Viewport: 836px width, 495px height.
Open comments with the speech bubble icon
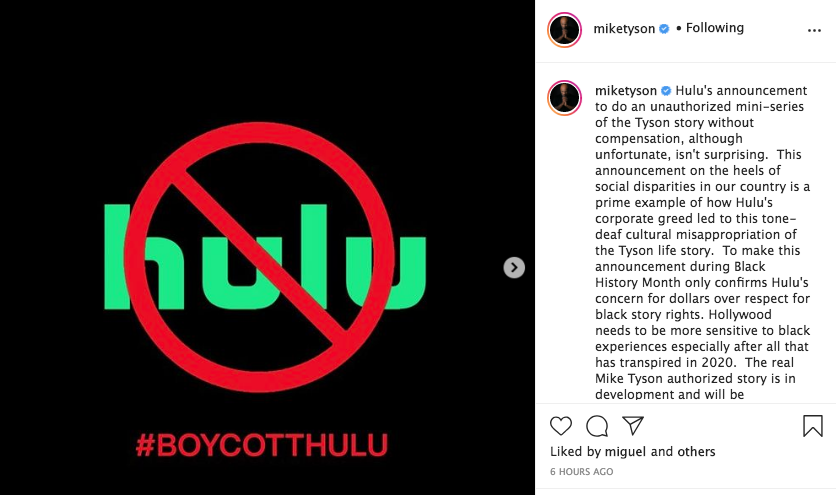pos(597,426)
